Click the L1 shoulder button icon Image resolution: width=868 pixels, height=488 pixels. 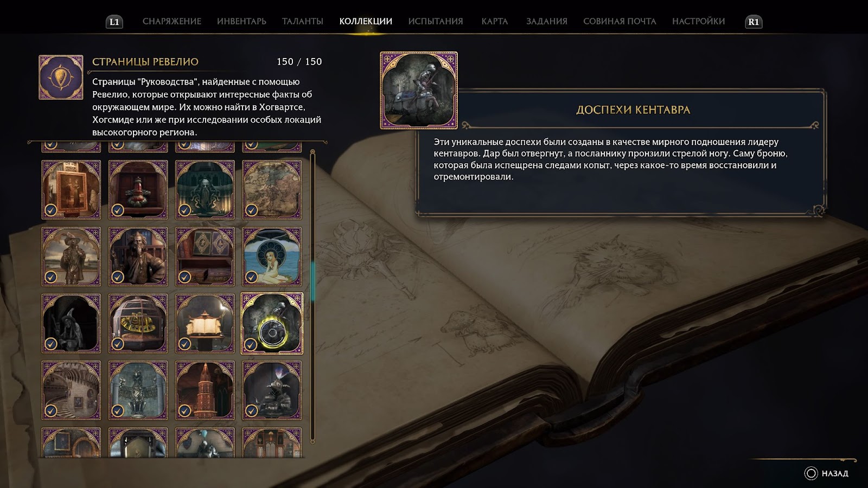[114, 22]
